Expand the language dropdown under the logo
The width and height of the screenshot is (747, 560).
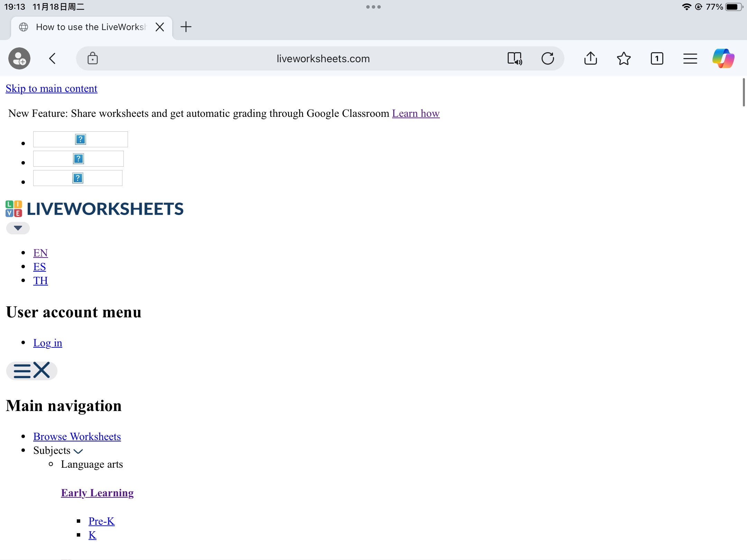[18, 228]
